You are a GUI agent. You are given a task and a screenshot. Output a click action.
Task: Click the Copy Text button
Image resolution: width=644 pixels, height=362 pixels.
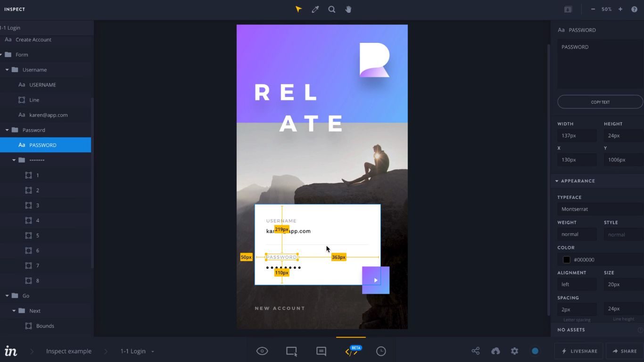pyautogui.click(x=600, y=102)
